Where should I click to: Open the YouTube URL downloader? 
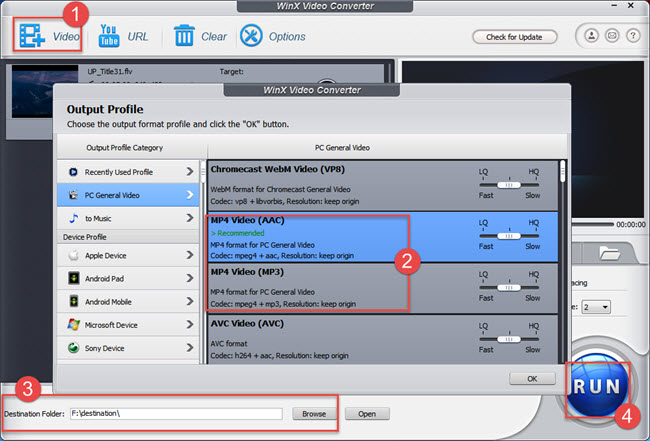pyautogui.click(x=109, y=36)
